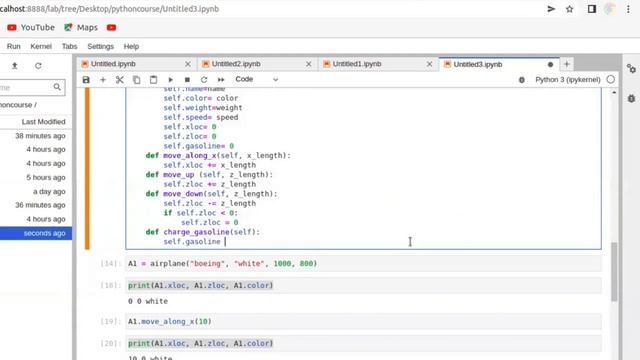640x360 pixels.
Task: Select the file row modified 5 hours ago
Action: click(36, 178)
